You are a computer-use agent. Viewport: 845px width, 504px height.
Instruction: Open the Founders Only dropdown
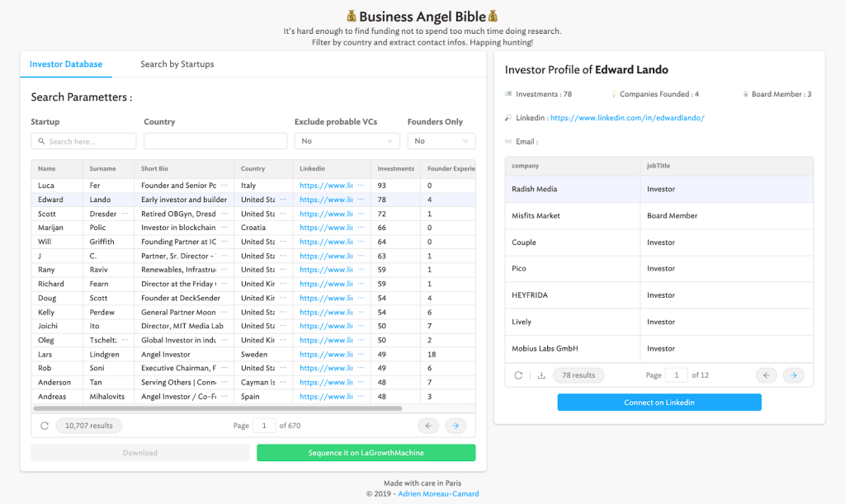coord(441,141)
